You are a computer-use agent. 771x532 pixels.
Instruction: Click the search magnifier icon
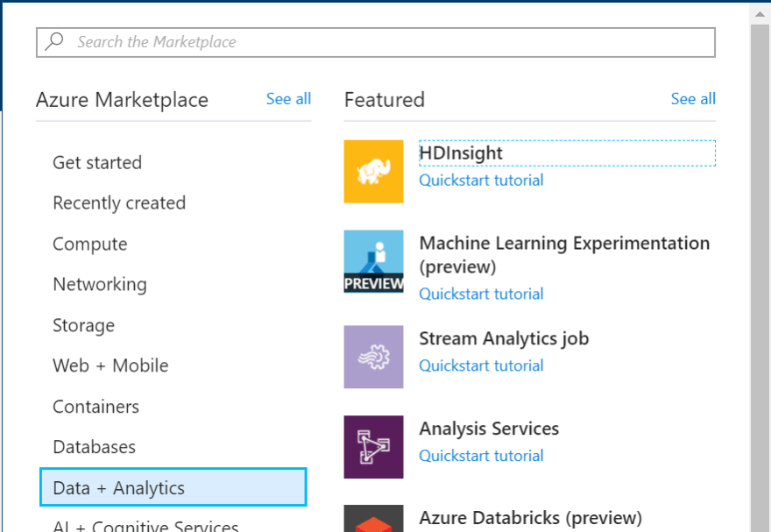54,42
